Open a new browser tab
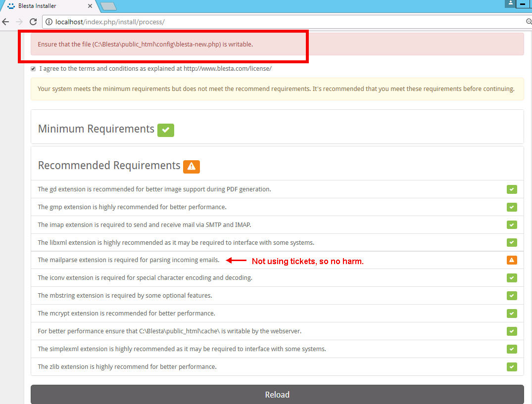Image resolution: width=532 pixels, height=404 pixels. [108, 6]
